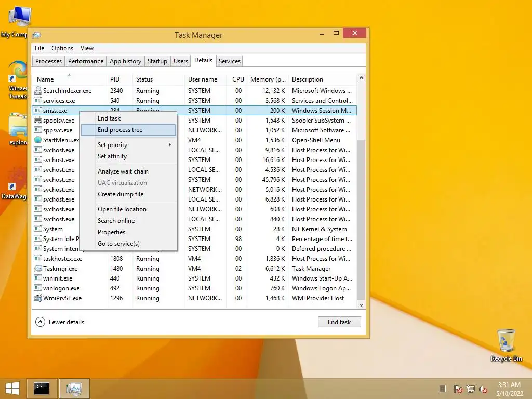Choose End process tree
This screenshot has width=532, height=399.
129,130
